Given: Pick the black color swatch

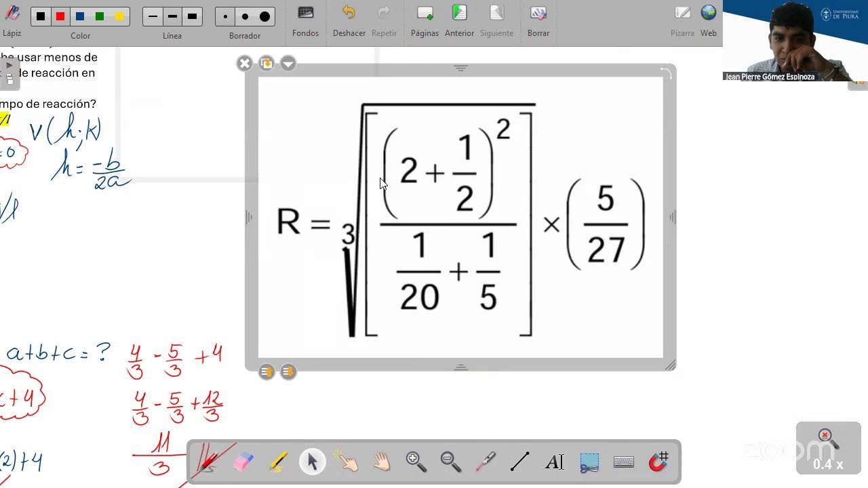Looking at the screenshot, I should pyautogui.click(x=41, y=16).
